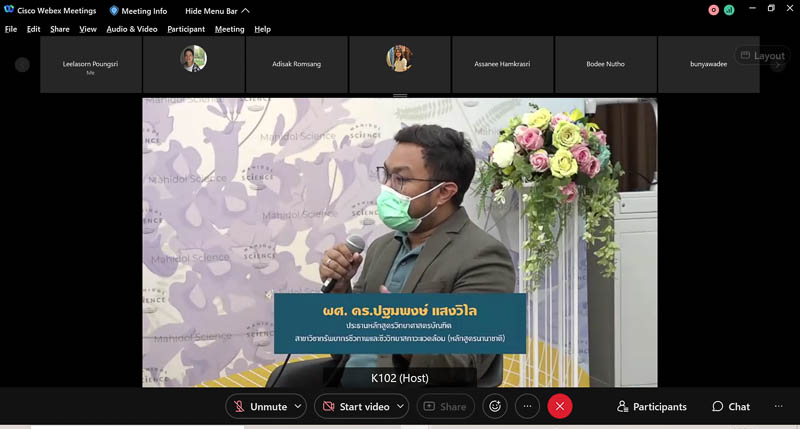Open the audio options dropdown arrow
Screen dimensions: 800x429
click(x=297, y=407)
